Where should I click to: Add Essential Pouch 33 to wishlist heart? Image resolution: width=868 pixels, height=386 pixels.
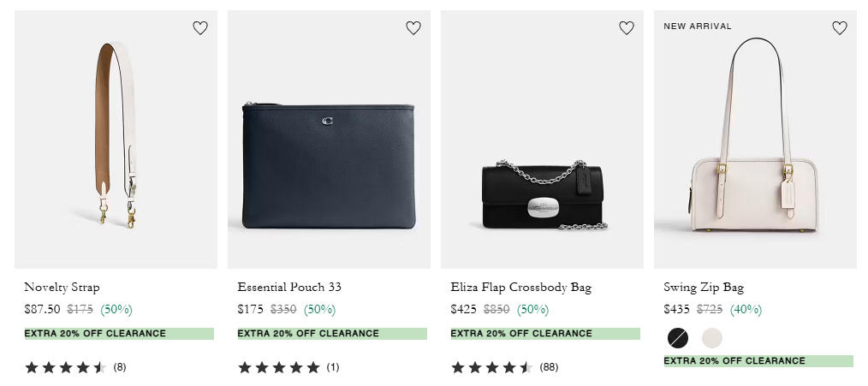413,28
